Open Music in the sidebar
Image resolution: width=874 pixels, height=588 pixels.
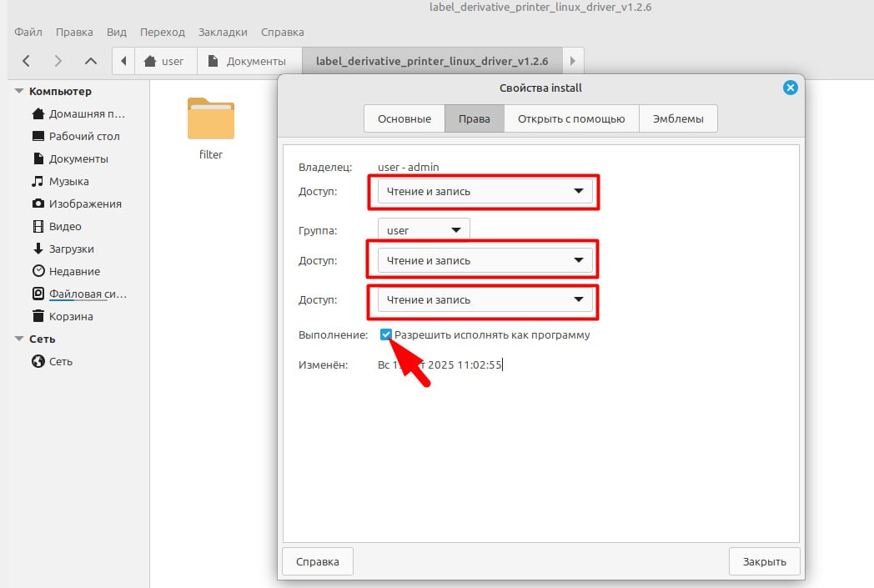click(68, 181)
